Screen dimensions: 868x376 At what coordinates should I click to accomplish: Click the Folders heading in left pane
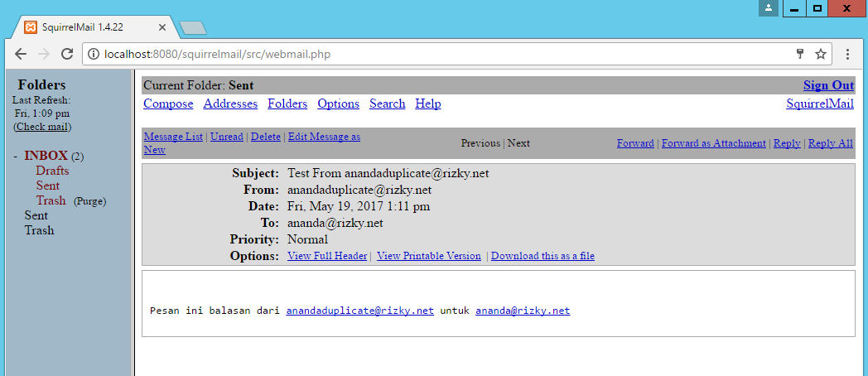41,84
